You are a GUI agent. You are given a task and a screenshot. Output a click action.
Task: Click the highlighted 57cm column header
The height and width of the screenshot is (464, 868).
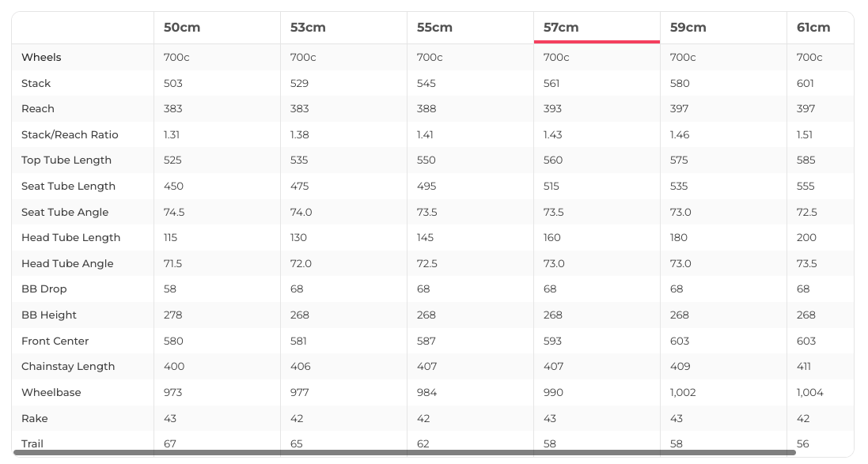click(x=561, y=28)
